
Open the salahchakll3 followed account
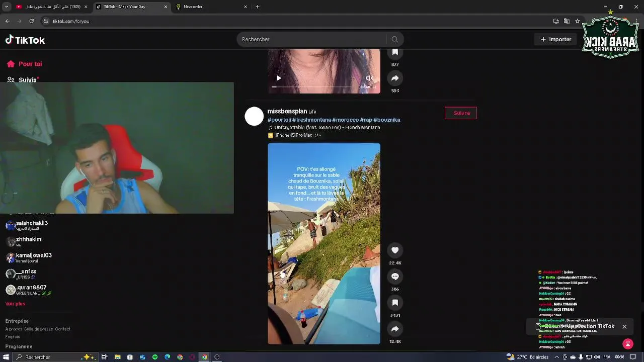click(27, 225)
